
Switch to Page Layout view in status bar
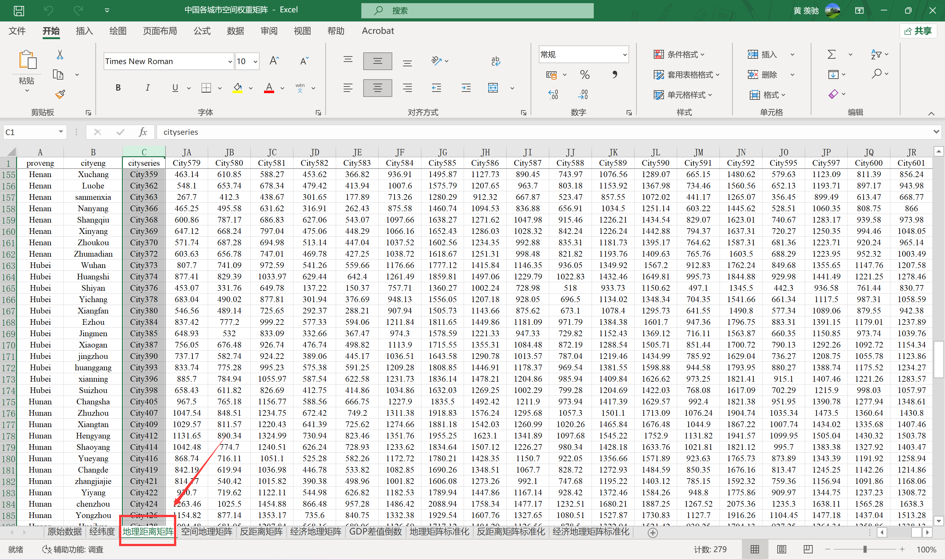click(781, 549)
